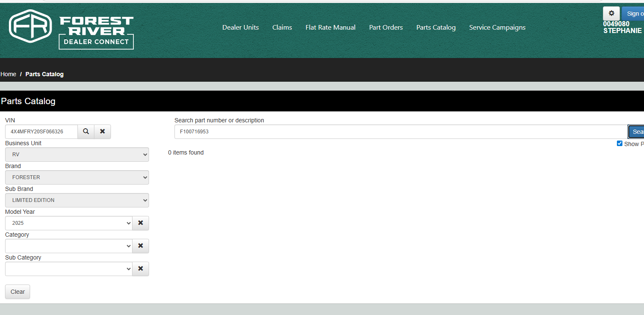Open the Service Campaigns menu item

[x=498, y=28]
